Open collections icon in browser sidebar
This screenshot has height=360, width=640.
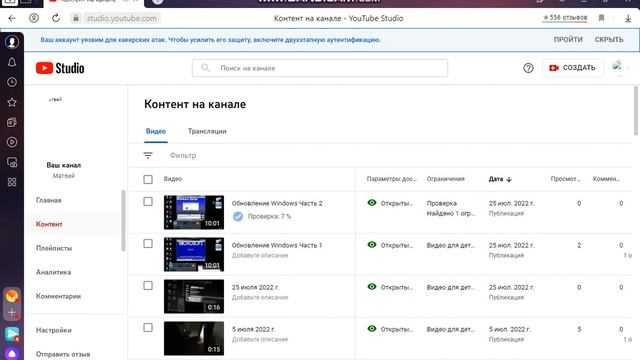[12, 122]
